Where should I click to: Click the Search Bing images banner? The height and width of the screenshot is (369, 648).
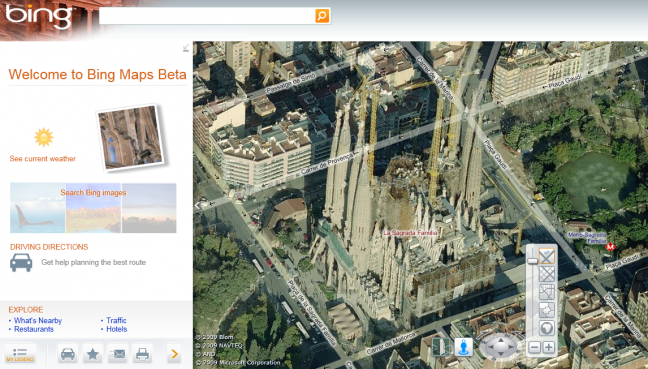[x=93, y=208]
